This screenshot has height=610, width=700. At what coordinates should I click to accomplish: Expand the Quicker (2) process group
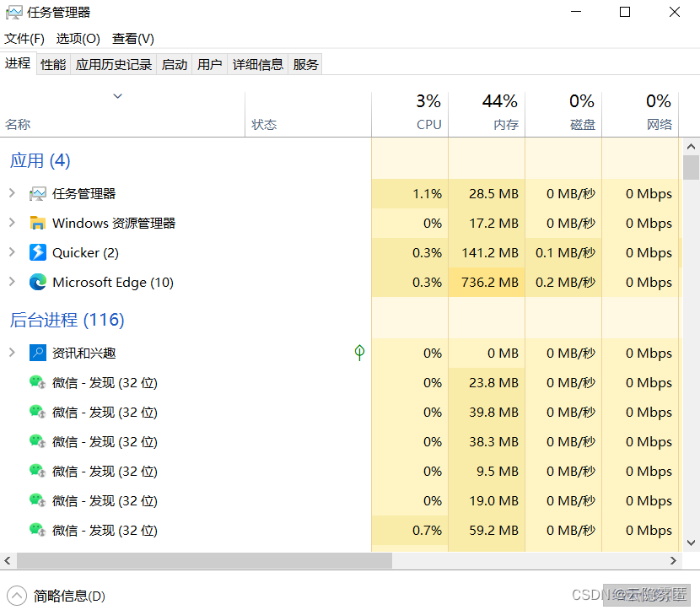(12, 252)
